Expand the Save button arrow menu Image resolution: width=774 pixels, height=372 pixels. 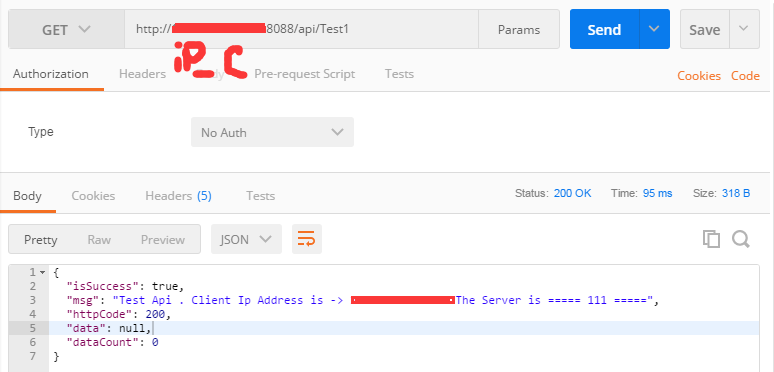coord(743,29)
